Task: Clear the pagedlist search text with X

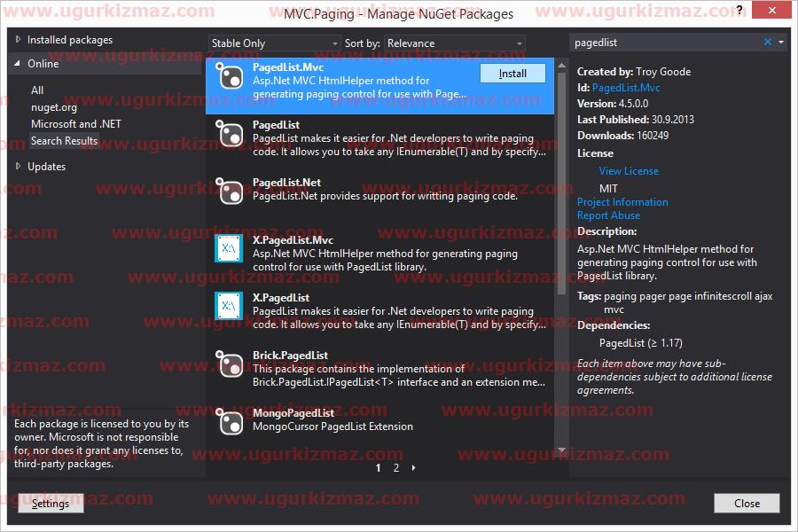Action: [x=768, y=43]
